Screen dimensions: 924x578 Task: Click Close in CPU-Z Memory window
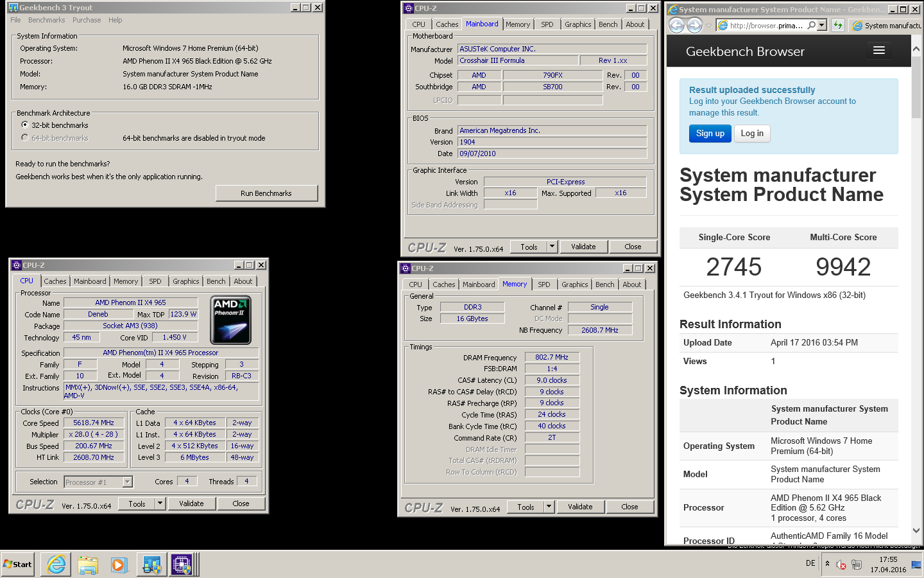point(629,507)
